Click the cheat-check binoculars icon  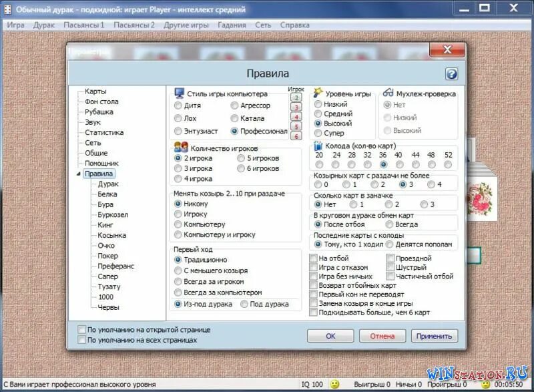pyautogui.click(x=388, y=93)
